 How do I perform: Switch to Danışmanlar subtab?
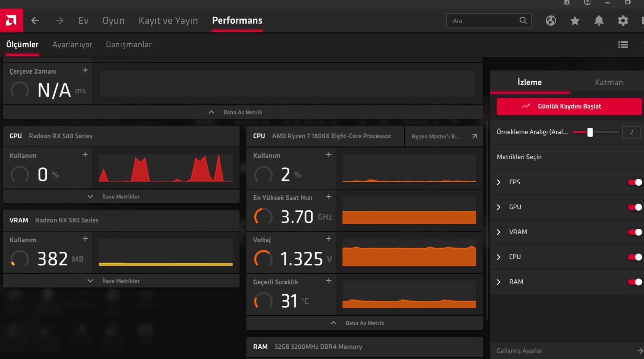pos(129,45)
